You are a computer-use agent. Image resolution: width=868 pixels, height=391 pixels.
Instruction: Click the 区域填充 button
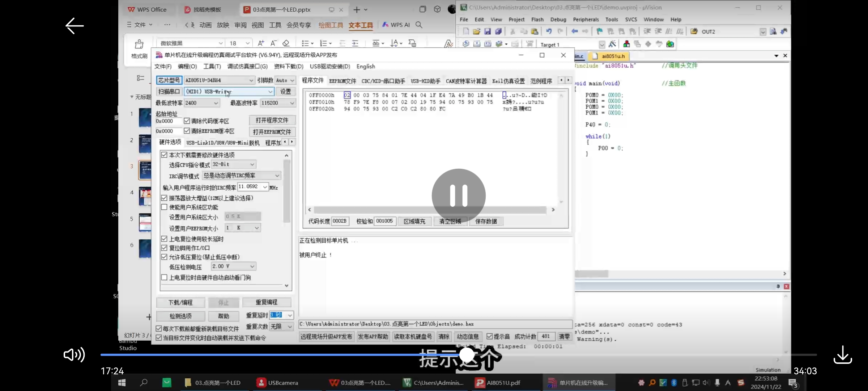(414, 221)
